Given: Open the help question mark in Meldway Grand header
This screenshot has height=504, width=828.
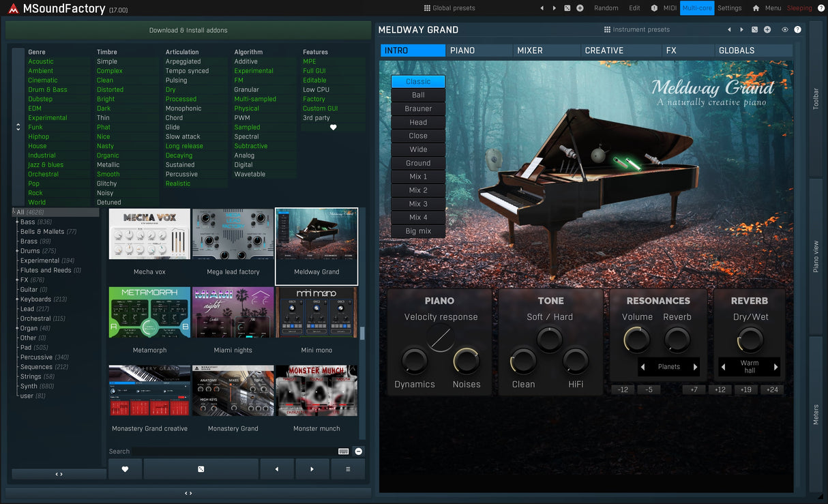Looking at the screenshot, I should [x=797, y=30].
